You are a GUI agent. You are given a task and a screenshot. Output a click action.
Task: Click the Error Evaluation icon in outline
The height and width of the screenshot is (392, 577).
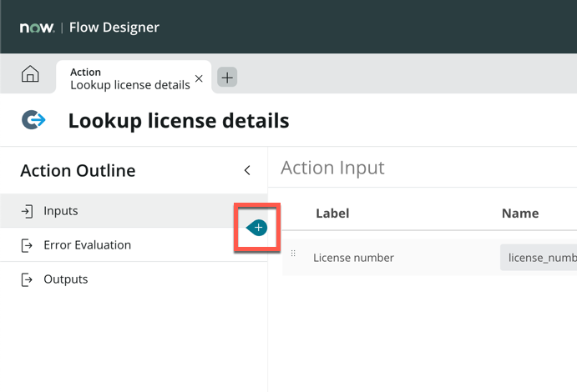[x=27, y=246]
